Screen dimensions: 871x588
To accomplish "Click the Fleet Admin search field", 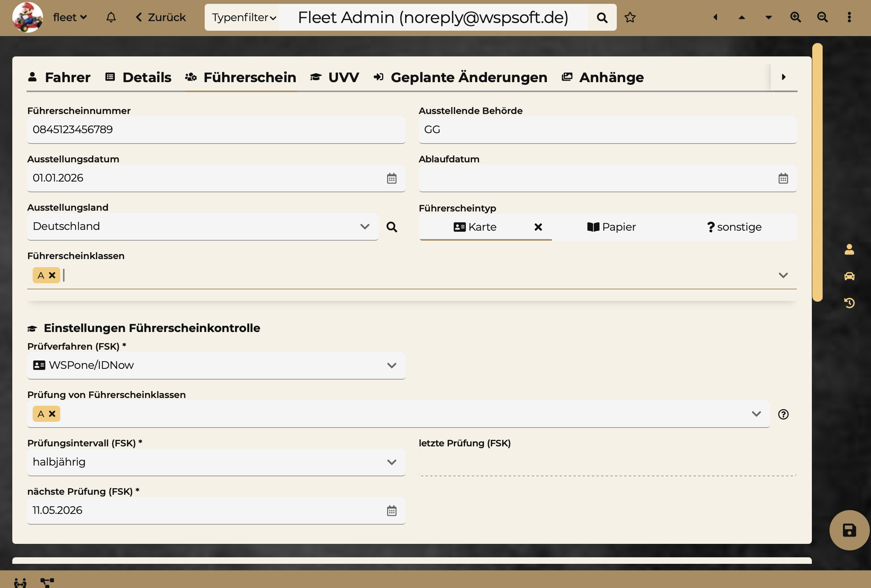I will pyautogui.click(x=433, y=17).
